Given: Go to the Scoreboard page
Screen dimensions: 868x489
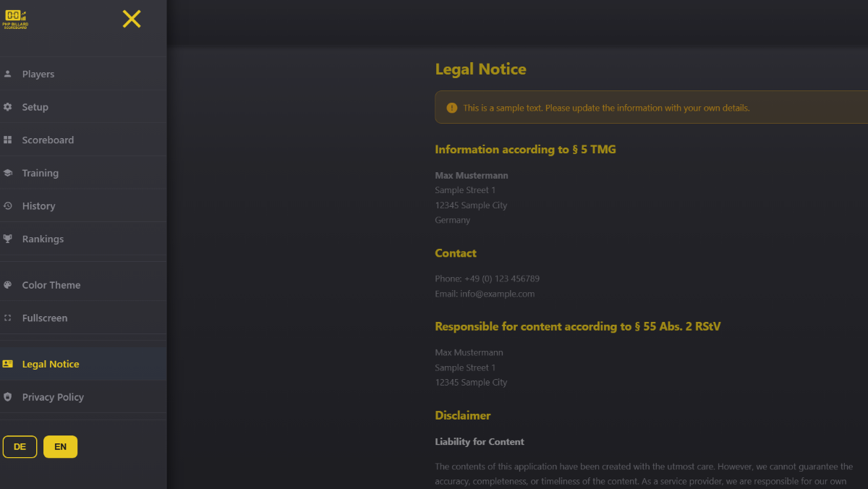Looking at the screenshot, I should [x=48, y=140].
